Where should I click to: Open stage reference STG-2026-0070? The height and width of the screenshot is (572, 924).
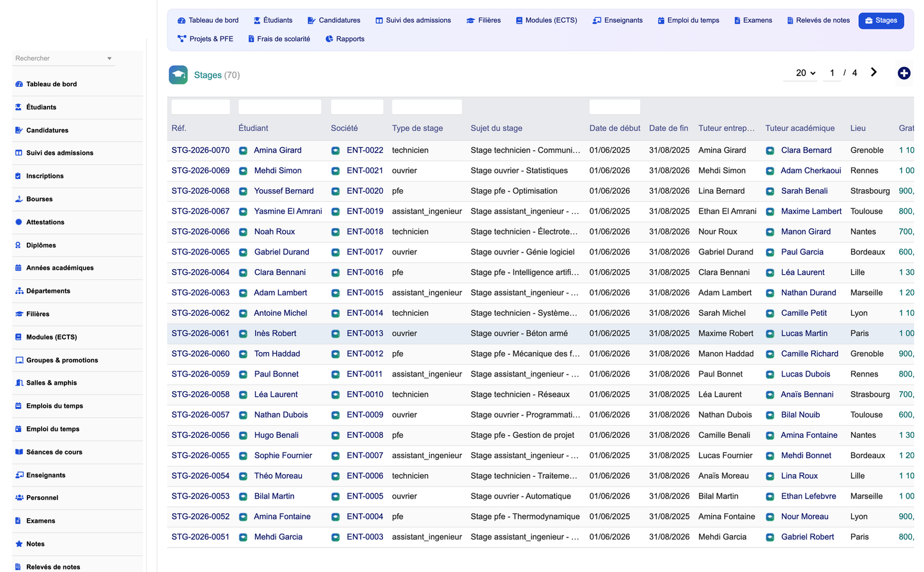point(200,150)
